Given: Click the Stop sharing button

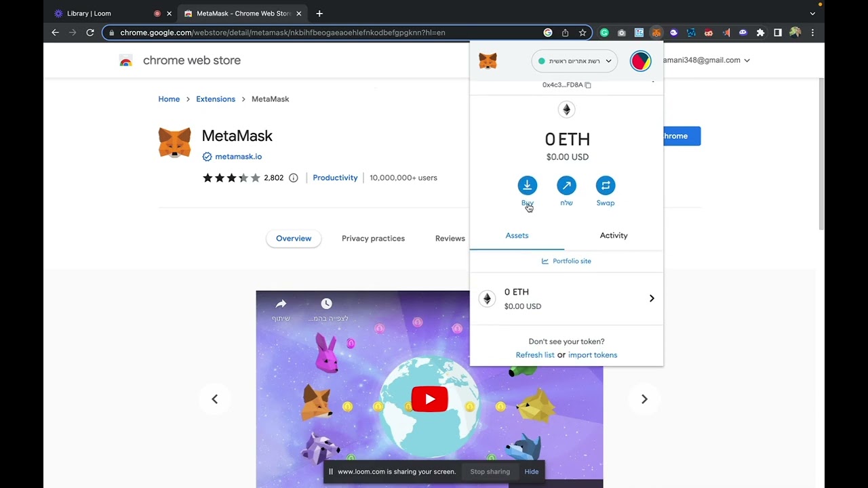Looking at the screenshot, I should coord(490,472).
